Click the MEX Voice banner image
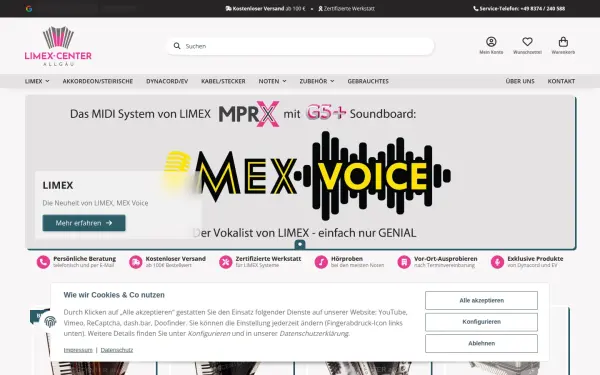600x375 pixels. (300, 172)
